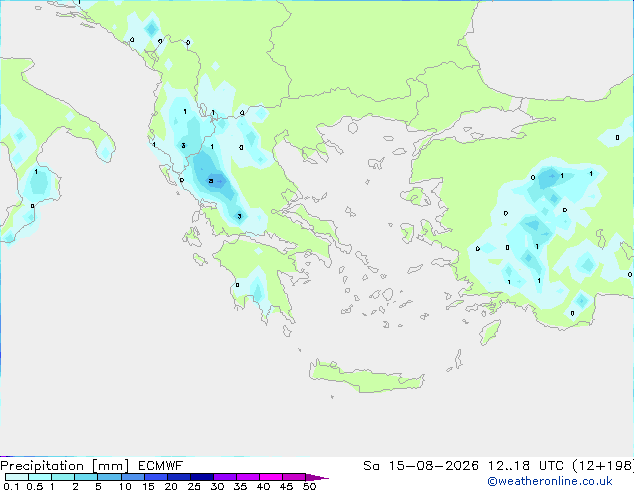Click the legend scale label "30"

click(217, 486)
